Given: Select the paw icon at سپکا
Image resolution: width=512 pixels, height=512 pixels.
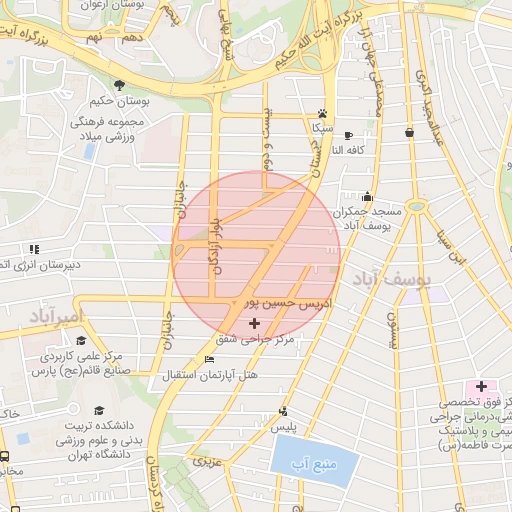Looking at the screenshot, I should click(322, 114).
